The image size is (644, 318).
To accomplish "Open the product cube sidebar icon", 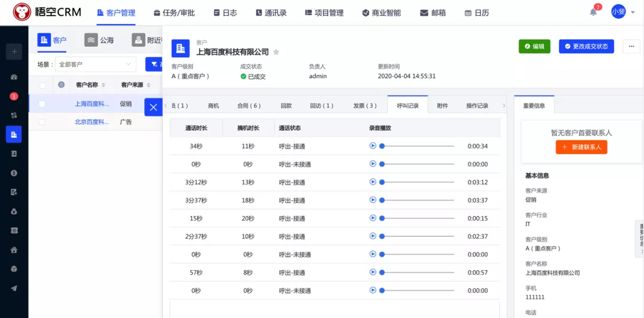I will pyautogui.click(x=14, y=268).
